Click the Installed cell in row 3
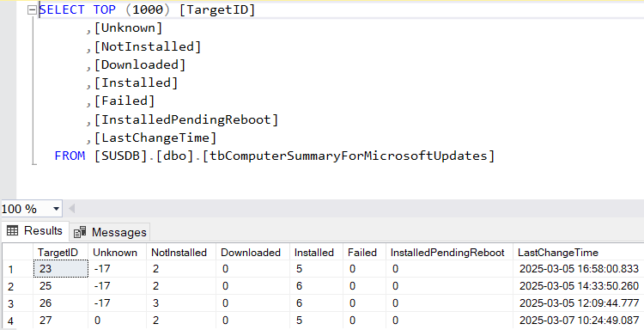 316,303
